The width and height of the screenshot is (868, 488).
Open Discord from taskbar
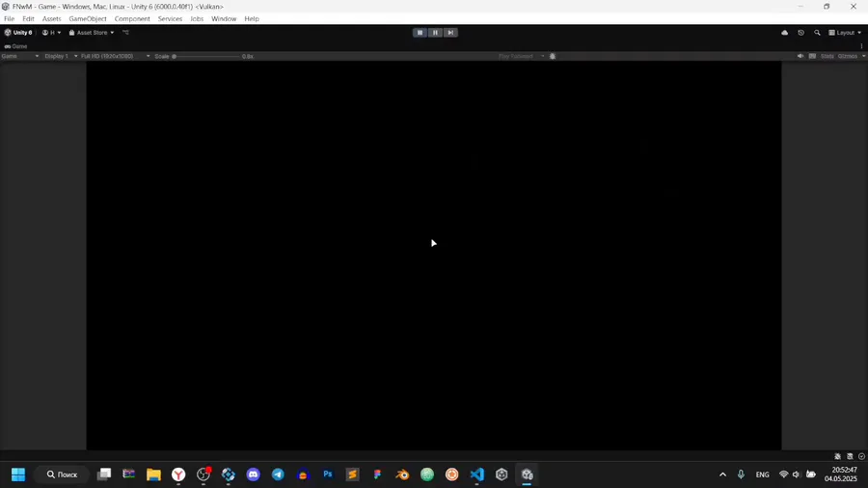(253, 474)
